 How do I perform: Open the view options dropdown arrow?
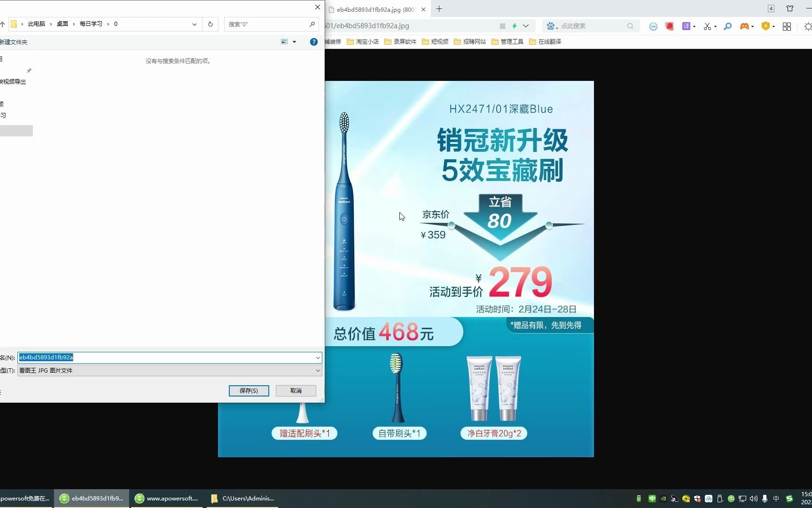point(295,42)
